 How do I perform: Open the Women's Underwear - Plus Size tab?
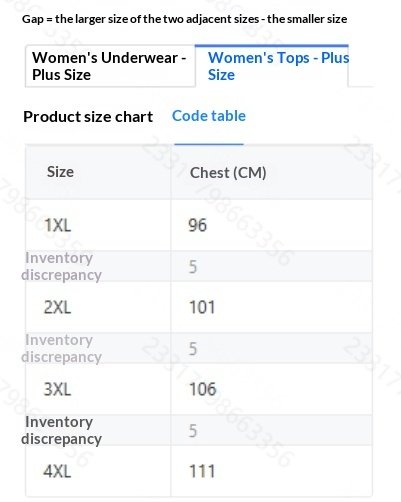click(x=110, y=66)
